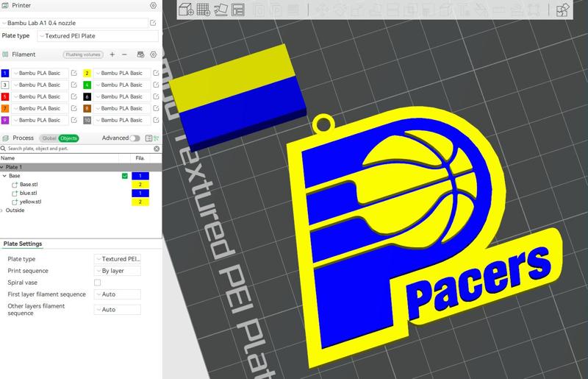Open filament 1 material dropdown
Image resolution: width=588 pixels, height=379 pixels.
(40, 73)
